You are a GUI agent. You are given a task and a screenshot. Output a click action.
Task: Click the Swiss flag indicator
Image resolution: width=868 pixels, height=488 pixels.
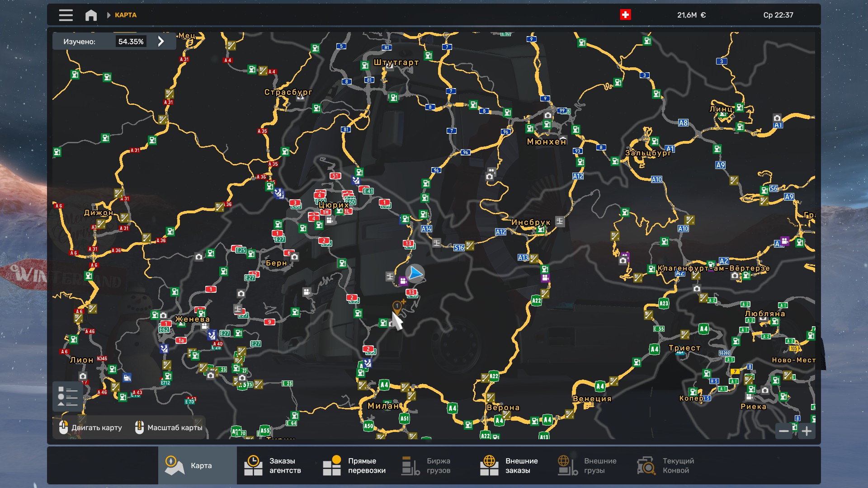click(x=625, y=15)
